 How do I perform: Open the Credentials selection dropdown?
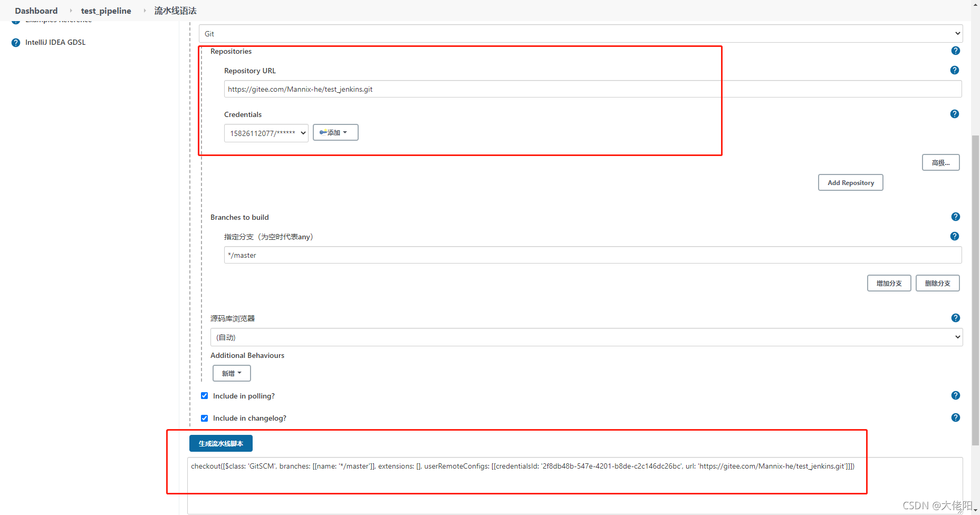point(266,133)
